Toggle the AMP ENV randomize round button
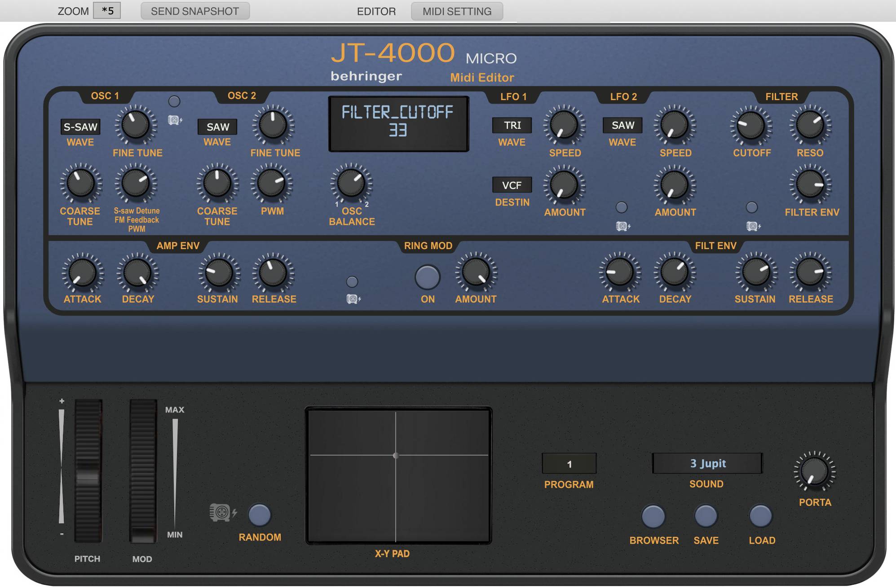 (352, 282)
